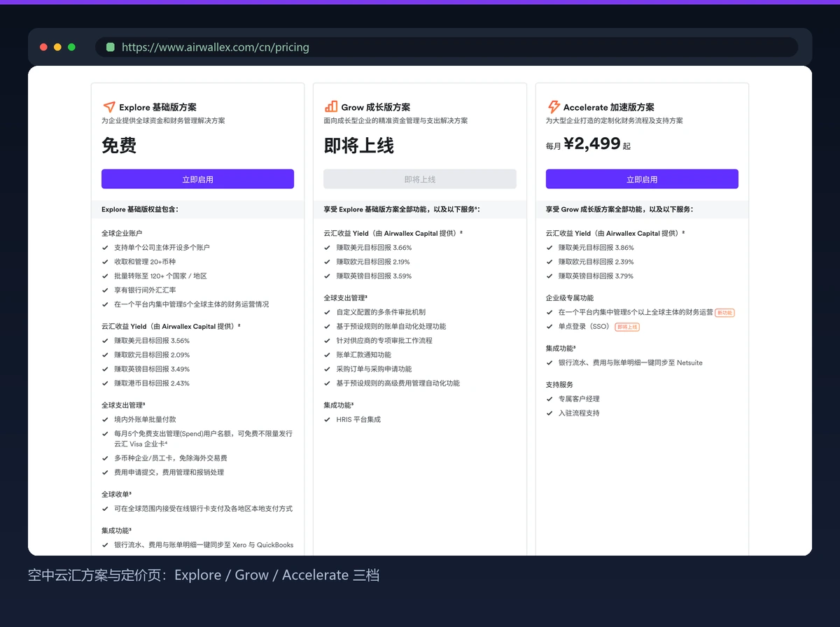Screen dimensions: 840x627
Task: Click 赚取欧元目标回报 2.39% text
Action: 596,262
